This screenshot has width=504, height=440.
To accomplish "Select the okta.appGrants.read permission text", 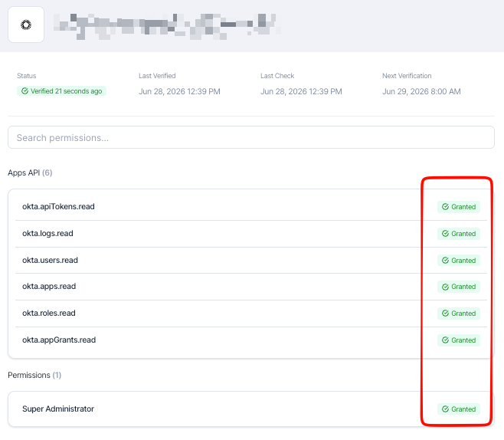I will (59, 340).
